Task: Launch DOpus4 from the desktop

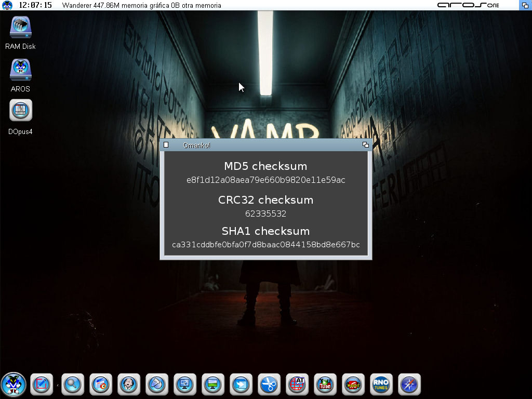Action: [x=21, y=110]
